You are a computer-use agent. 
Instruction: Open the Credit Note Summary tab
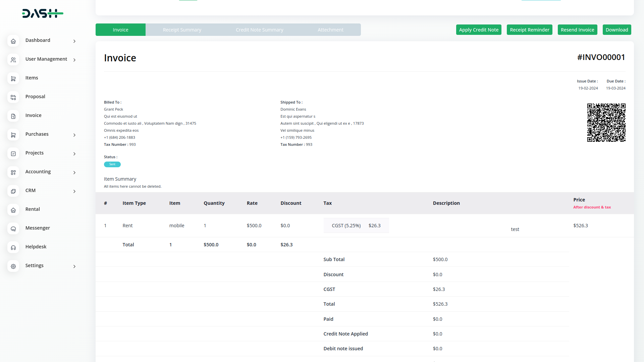[259, 30]
